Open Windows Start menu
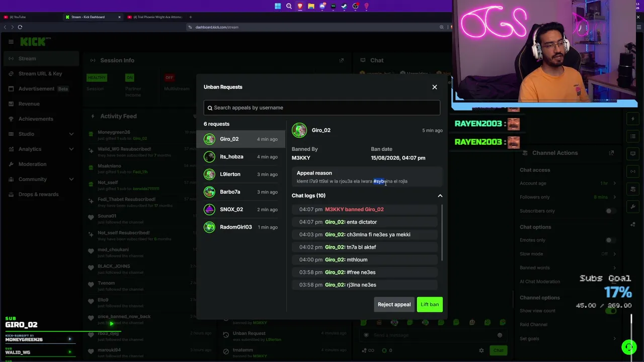The width and height of the screenshot is (644, 362). click(278, 6)
